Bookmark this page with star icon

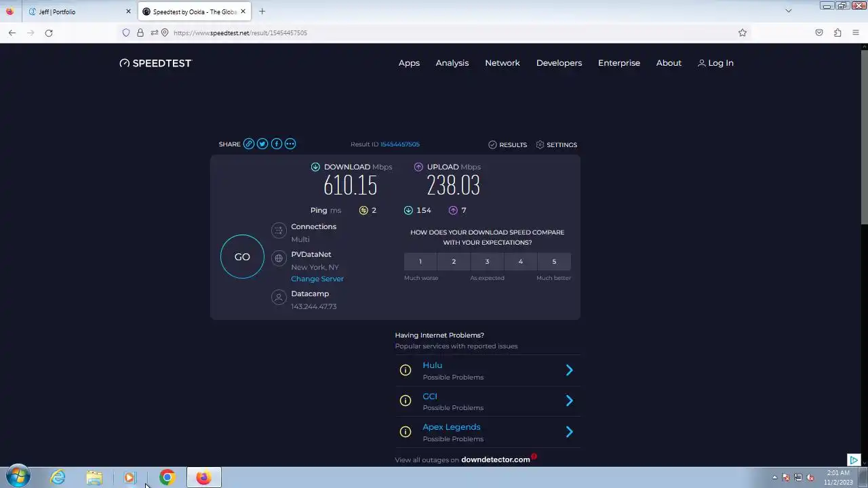tap(743, 33)
